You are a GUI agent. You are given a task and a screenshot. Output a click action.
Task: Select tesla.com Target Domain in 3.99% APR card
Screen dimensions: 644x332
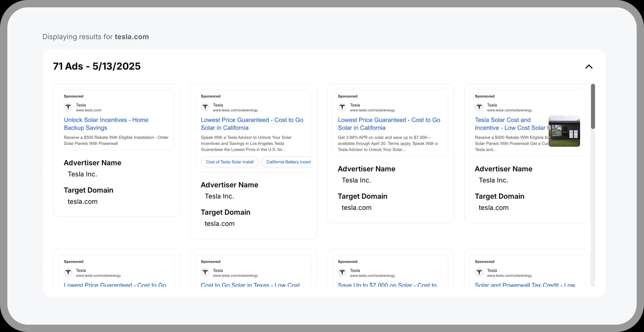pyautogui.click(x=356, y=208)
